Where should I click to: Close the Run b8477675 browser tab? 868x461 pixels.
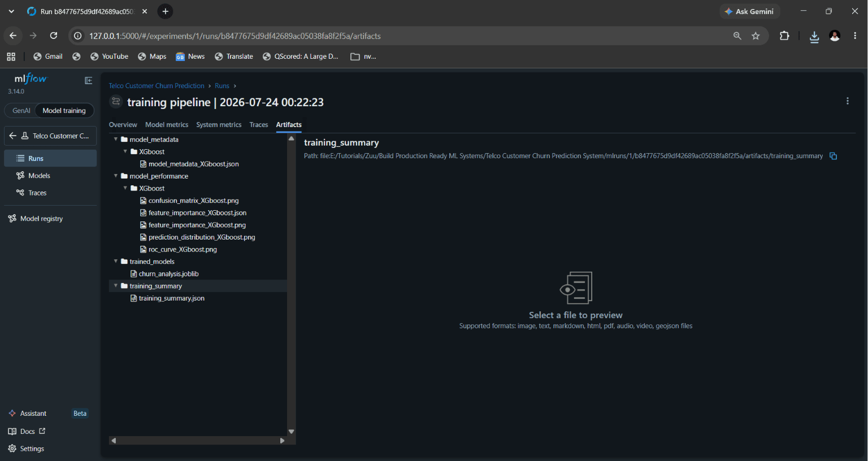[x=145, y=11]
